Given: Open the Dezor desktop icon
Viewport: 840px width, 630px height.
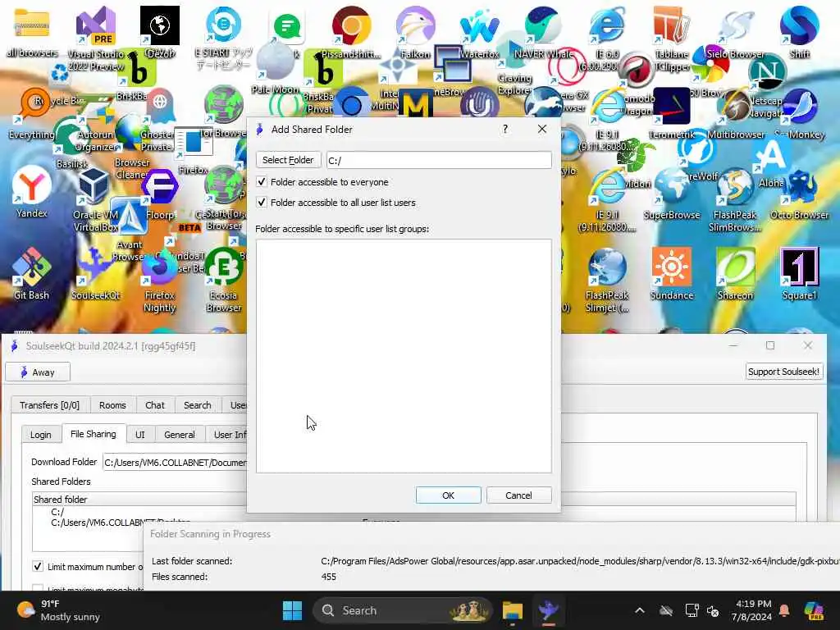Looking at the screenshot, I should click(x=160, y=32).
